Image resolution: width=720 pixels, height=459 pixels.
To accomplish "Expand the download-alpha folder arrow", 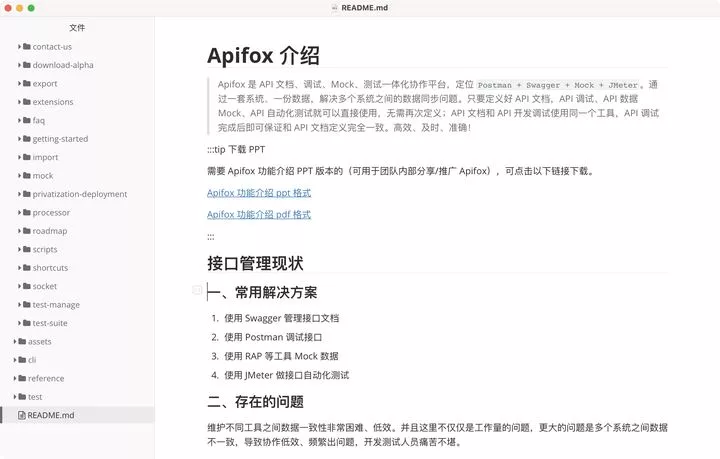I will [x=20, y=66].
